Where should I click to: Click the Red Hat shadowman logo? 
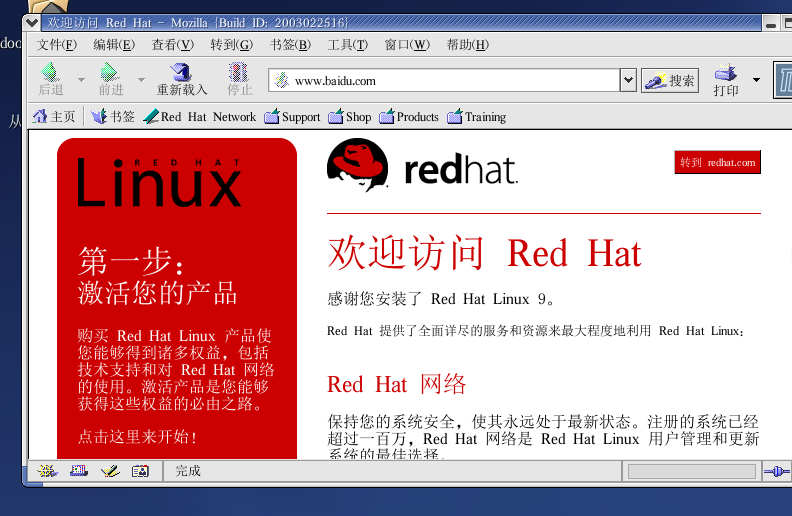[358, 165]
